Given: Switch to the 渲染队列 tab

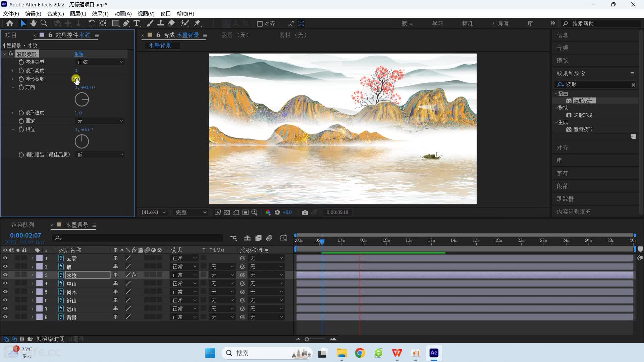Looking at the screenshot, I should pyautogui.click(x=23, y=225).
